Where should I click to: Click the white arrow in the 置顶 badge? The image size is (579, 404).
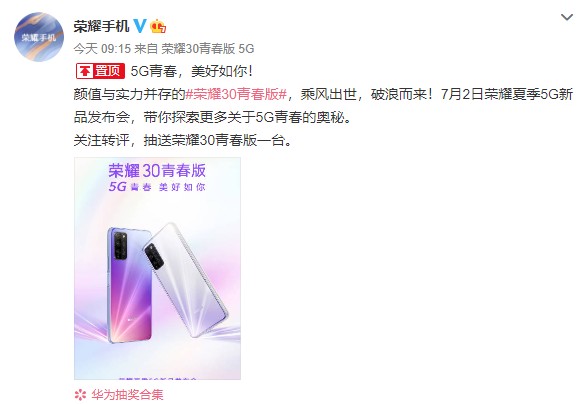(85, 71)
